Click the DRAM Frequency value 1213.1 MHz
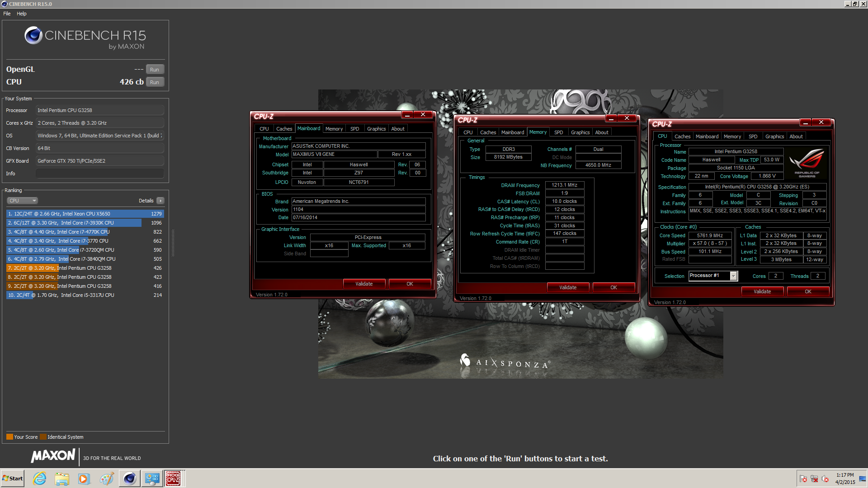This screenshot has height=488, width=868. tap(564, 185)
